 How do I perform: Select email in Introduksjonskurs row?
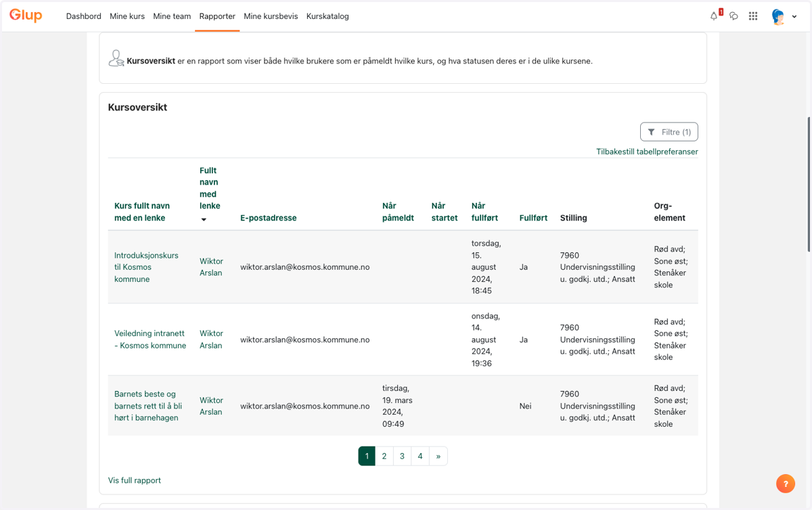pyautogui.click(x=305, y=267)
